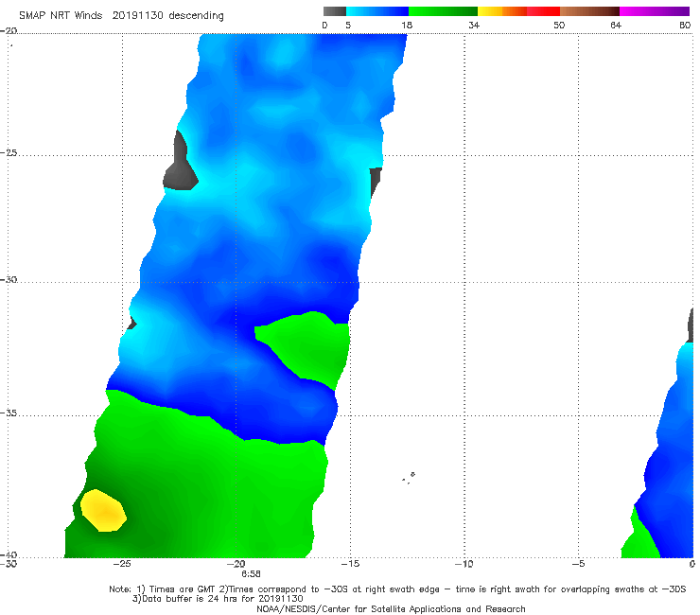Click the green 18-34 segment of the color bar
The height and width of the screenshot is (615, 700).
coord(443,11)
